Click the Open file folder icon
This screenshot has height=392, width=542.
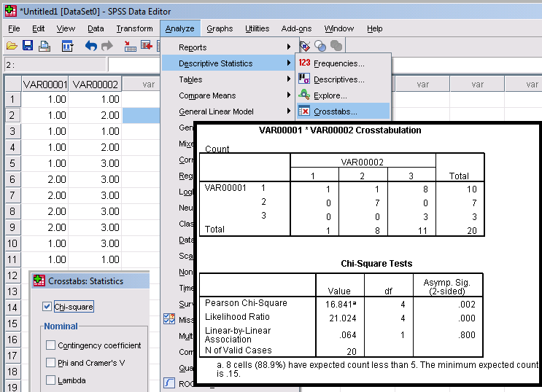12,46
